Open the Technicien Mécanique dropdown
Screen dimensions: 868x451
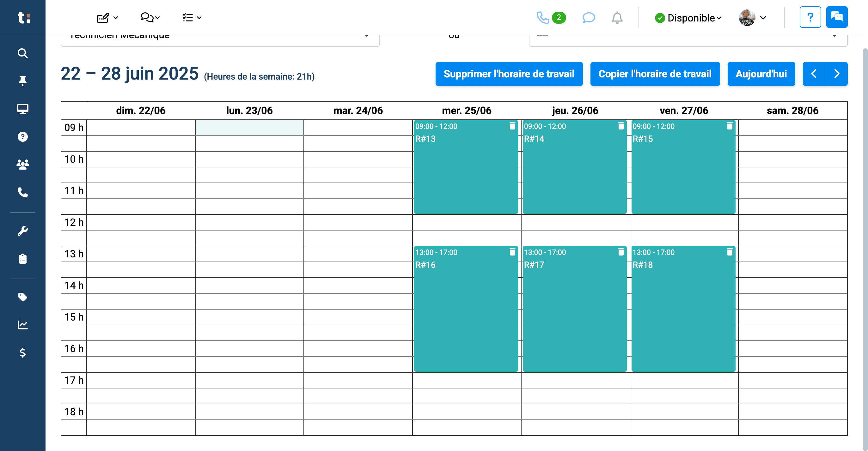[x=220, y=40]
